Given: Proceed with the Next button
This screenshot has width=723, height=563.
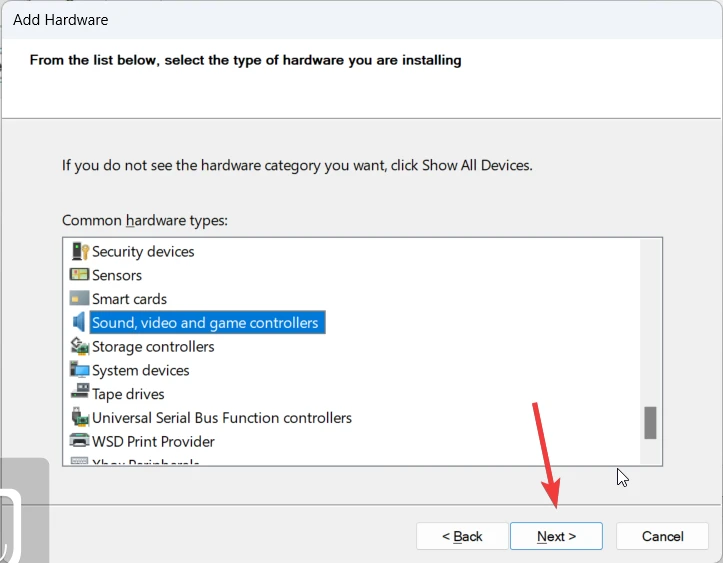Looking at the screenshot, I should [x=556, y=536].
